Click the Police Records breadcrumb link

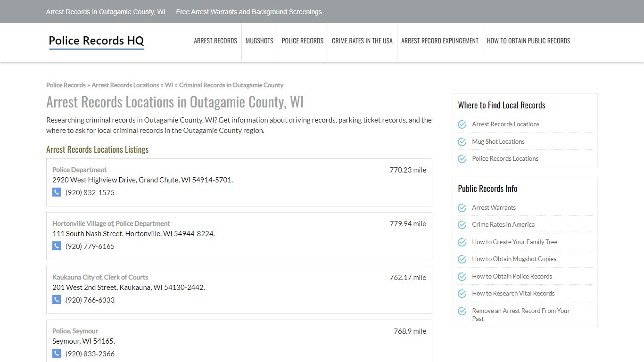[66, 85]
